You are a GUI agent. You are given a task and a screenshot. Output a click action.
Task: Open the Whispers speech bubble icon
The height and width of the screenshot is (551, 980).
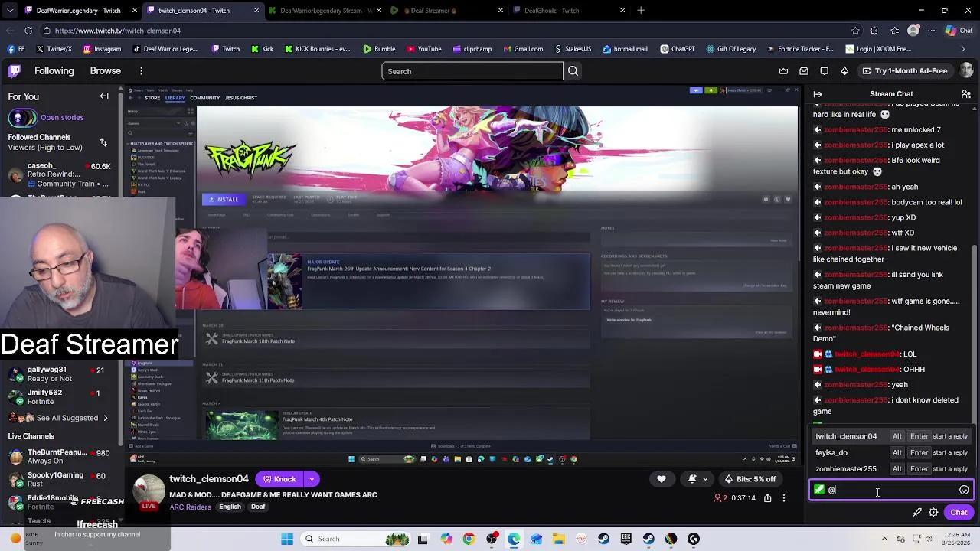825,71
